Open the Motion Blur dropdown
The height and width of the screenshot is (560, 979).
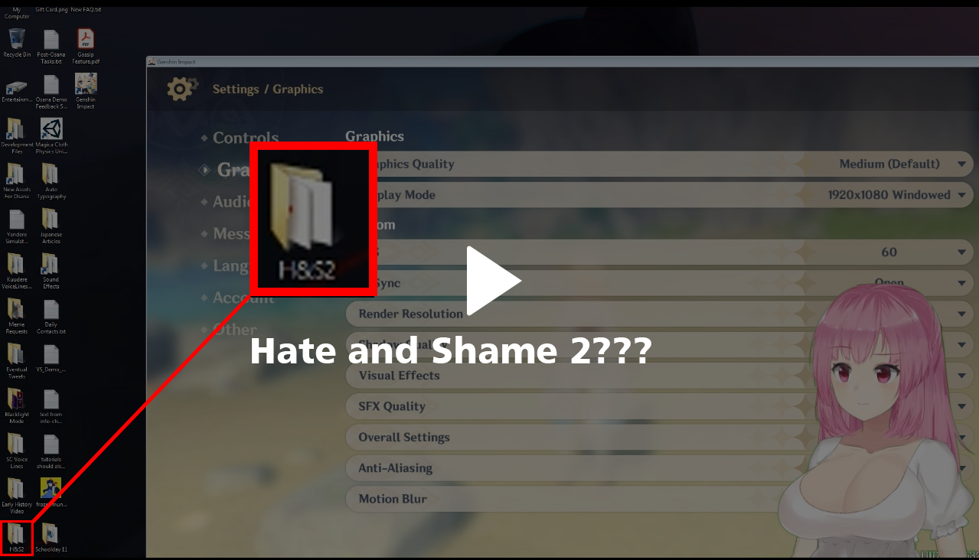pyautogui.click(x=659, y=499)
